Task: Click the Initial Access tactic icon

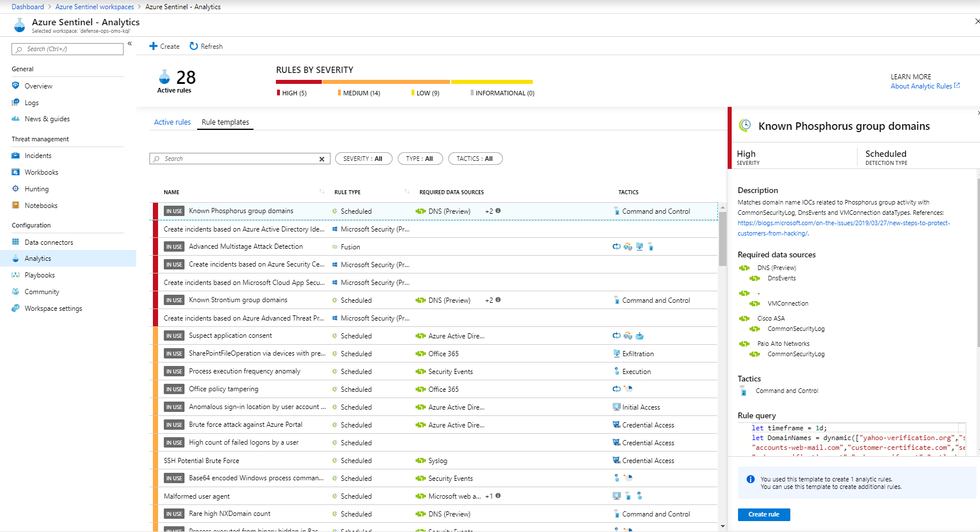Action: [x=617, y=407]
